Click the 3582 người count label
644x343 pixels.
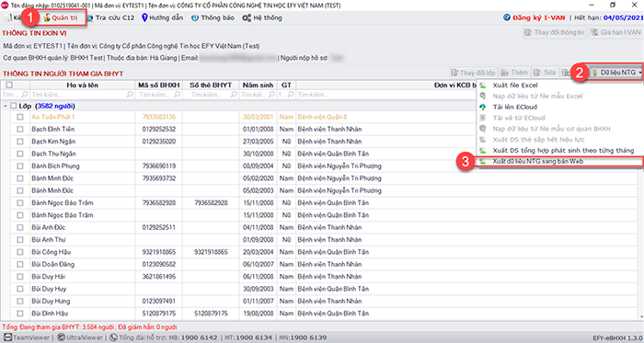55,107
